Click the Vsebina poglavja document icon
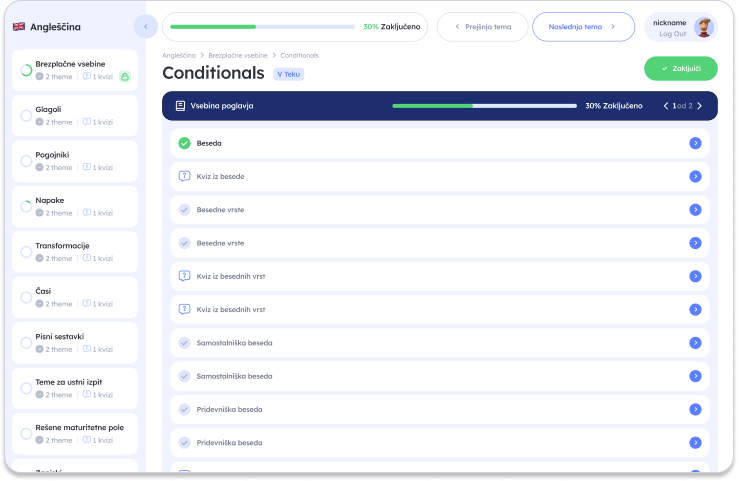739x481 pixels. (180, 105)
